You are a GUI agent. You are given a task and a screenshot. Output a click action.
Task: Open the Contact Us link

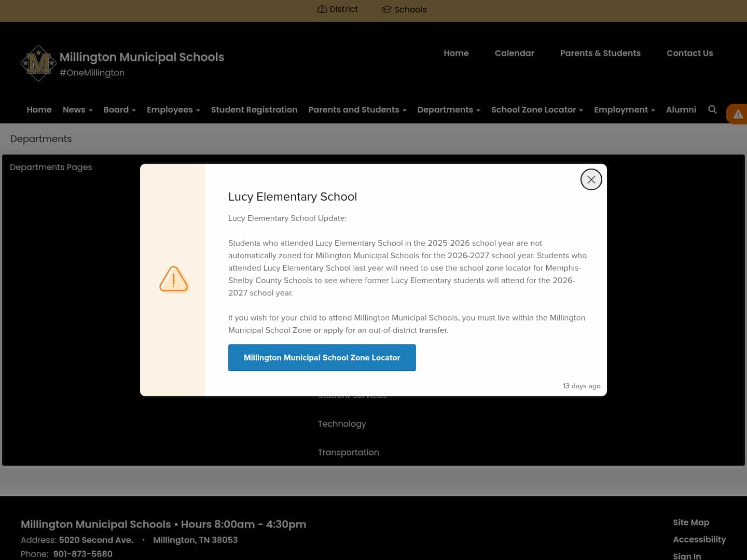(689, 53)
